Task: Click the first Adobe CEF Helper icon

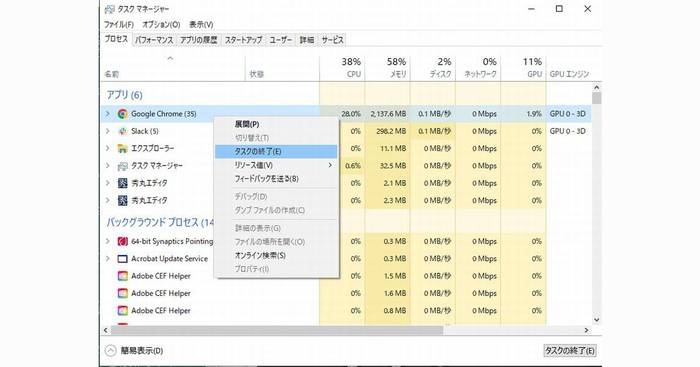Action: click(122, 276)
